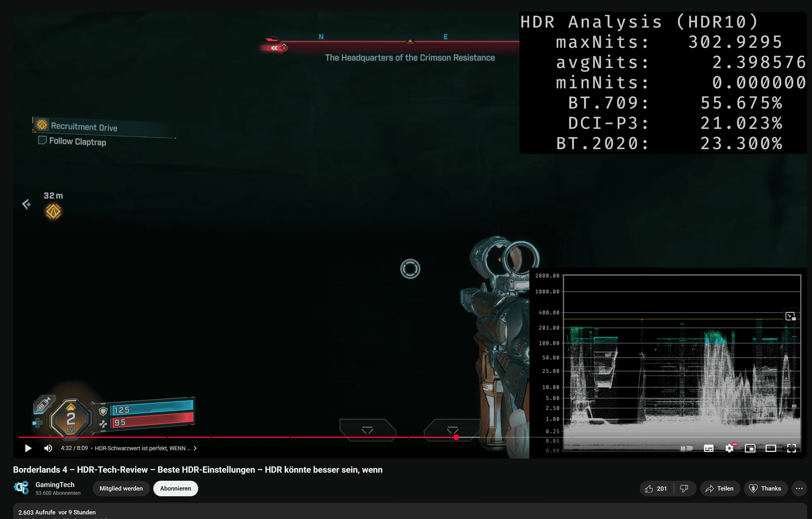Mute the video volume
This screenshot has width=812, height=519.
[48, 448]
